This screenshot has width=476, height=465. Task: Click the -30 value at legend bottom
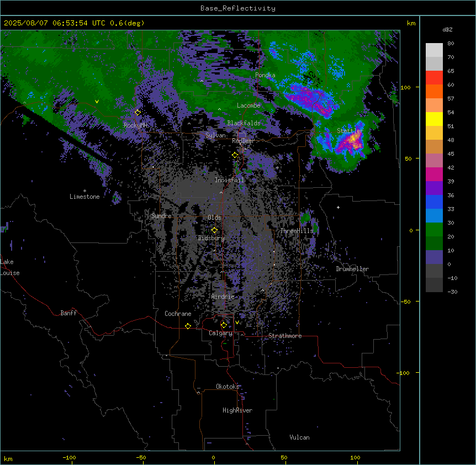452,292
